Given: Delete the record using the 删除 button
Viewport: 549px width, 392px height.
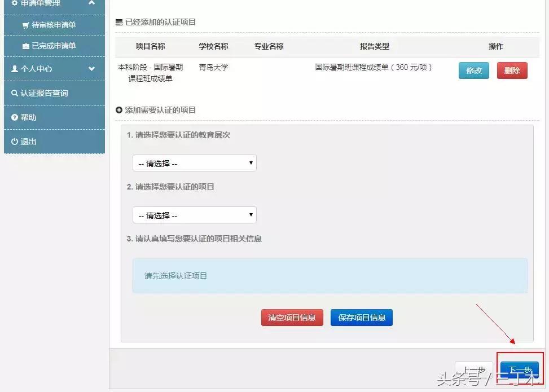Looking at the screenshot, I should (512, 71).
